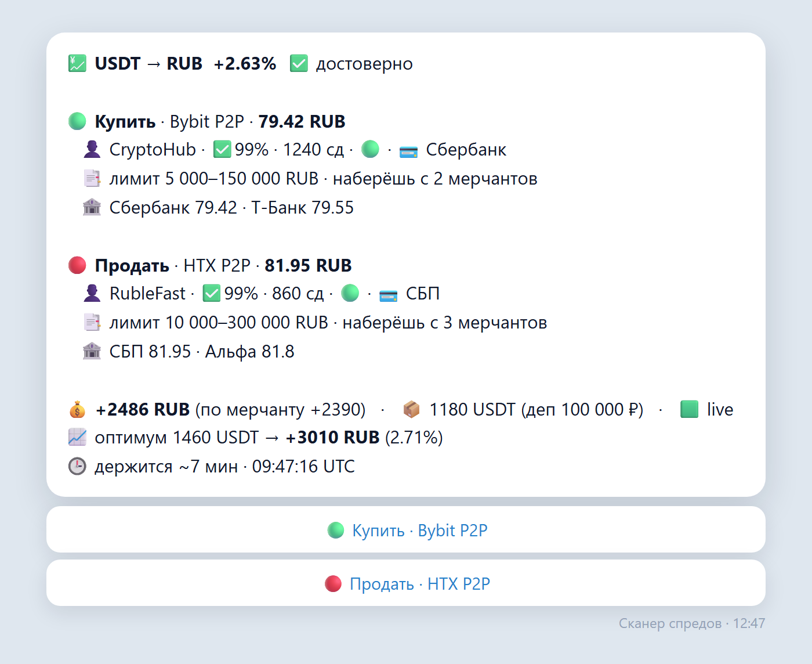Click the user silhouette icon beside RubleFast
This screenshot has width=812, height=664.
tap(92, 293)
